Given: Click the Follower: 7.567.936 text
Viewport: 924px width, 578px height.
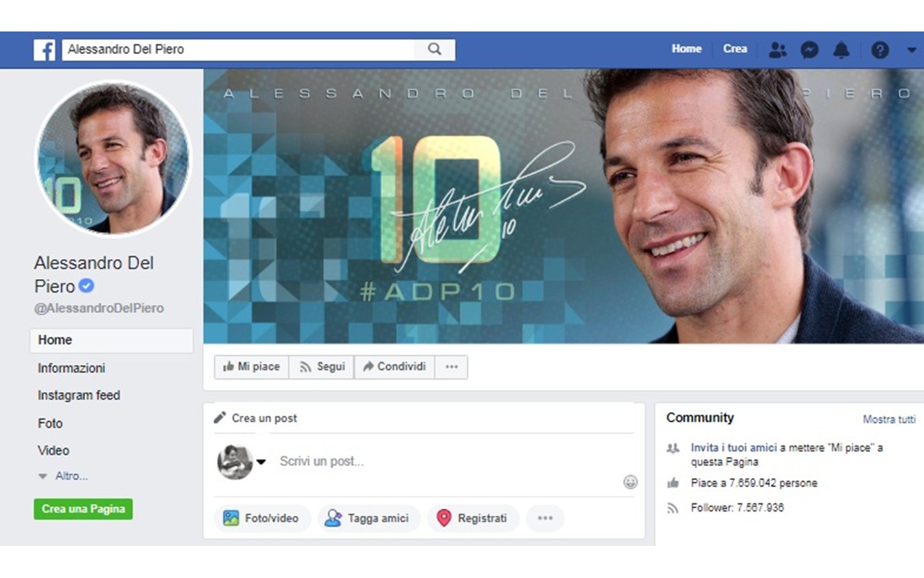Looking at the screenshot, I should 737,508.
